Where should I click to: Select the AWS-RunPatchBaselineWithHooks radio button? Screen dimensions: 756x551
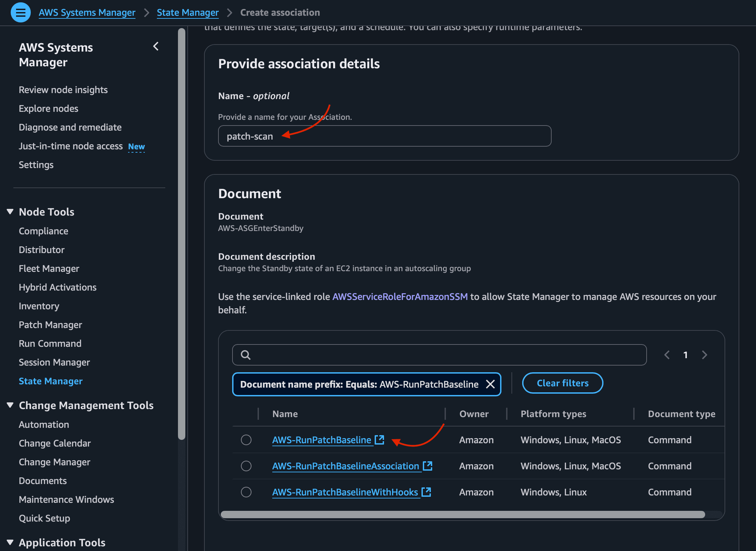[x=246, y=492]
